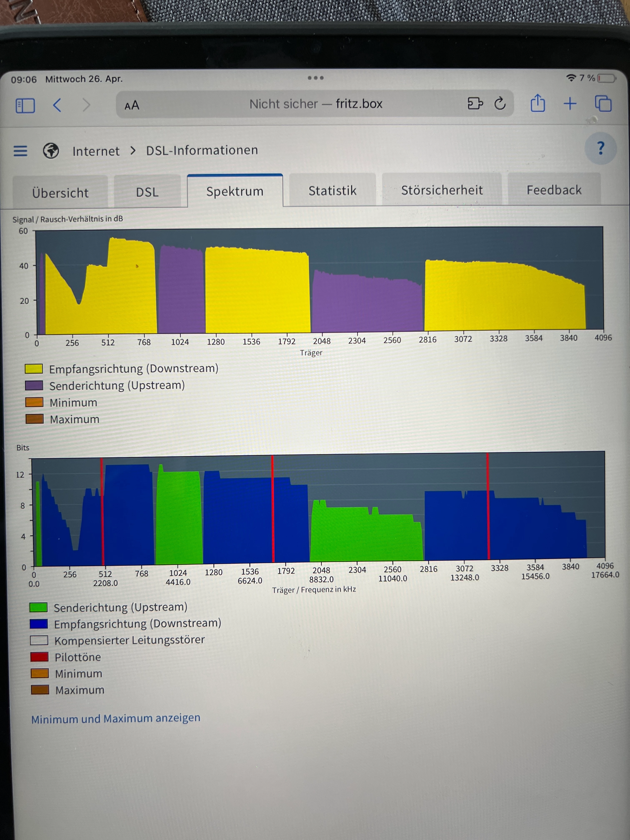Click Minimum und Maximum anzeigen link
Screen dimensions: 630x840
click(x=115, y=718)
